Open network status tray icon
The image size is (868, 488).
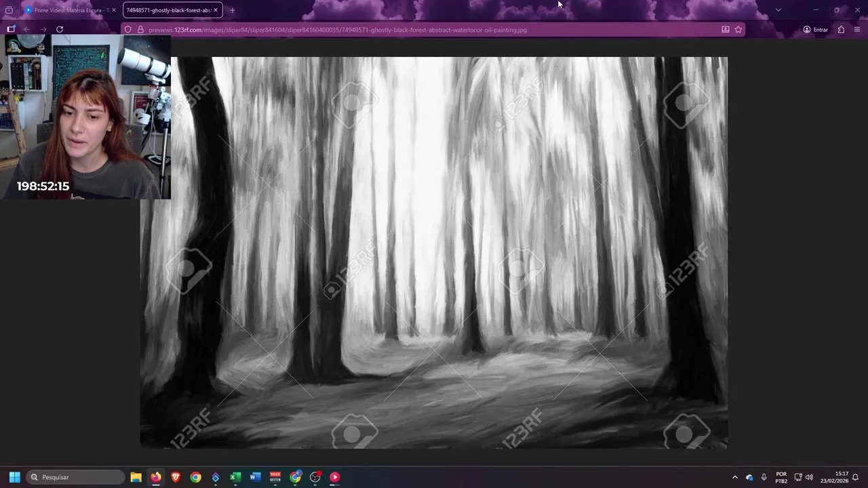pyautogui.click(x=798, y=477)
